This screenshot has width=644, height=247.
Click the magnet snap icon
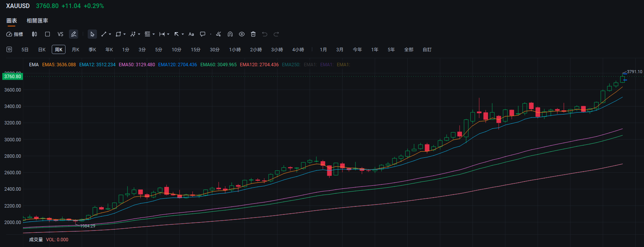pyautogui.click(x=230, y=34)
